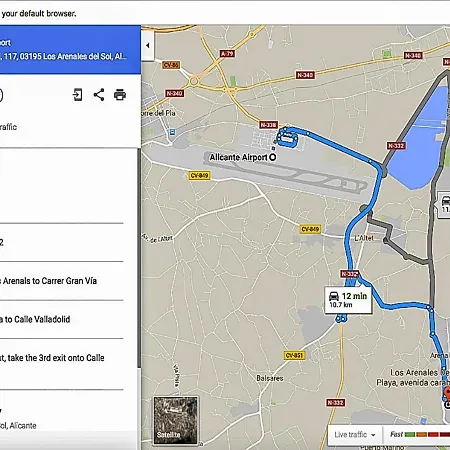Image resolution: width=450 pixels, height=450 pixels.
Task: Open step 'to Calle Valladolid'
Action: coord(35,319)
